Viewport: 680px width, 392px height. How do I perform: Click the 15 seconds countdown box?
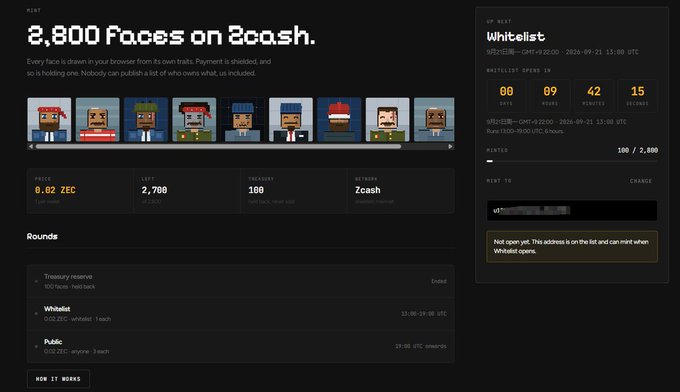[x=638, y=96]
